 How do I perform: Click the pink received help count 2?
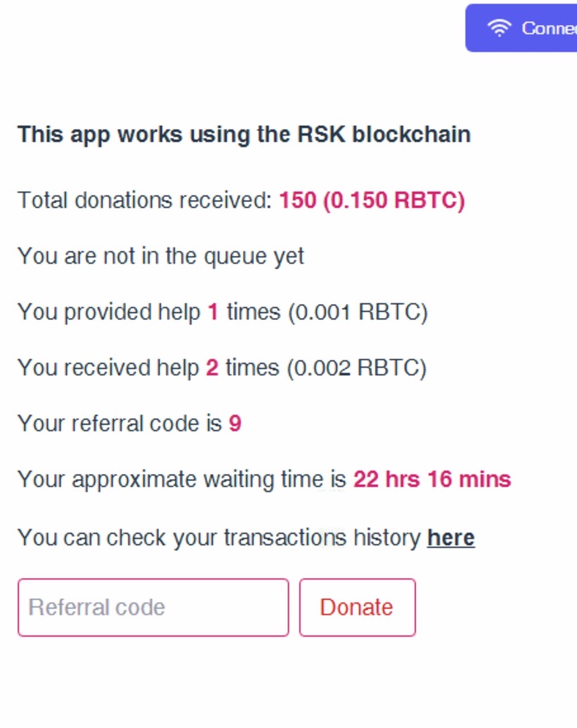[212, 368]
